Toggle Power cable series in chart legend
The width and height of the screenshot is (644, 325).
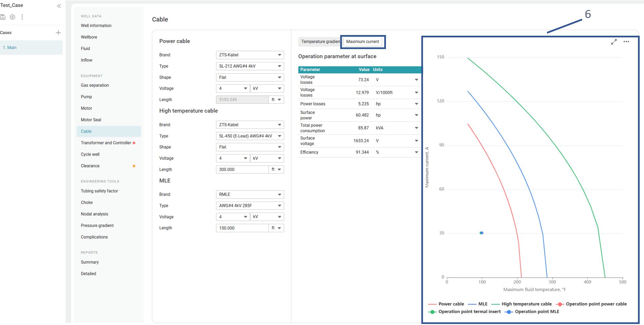[x=446, y=304]
